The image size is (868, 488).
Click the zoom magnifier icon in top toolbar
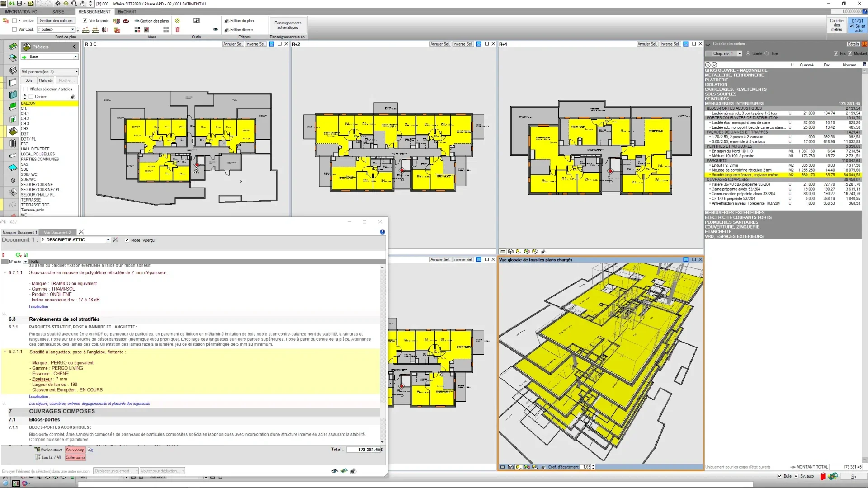74,3
